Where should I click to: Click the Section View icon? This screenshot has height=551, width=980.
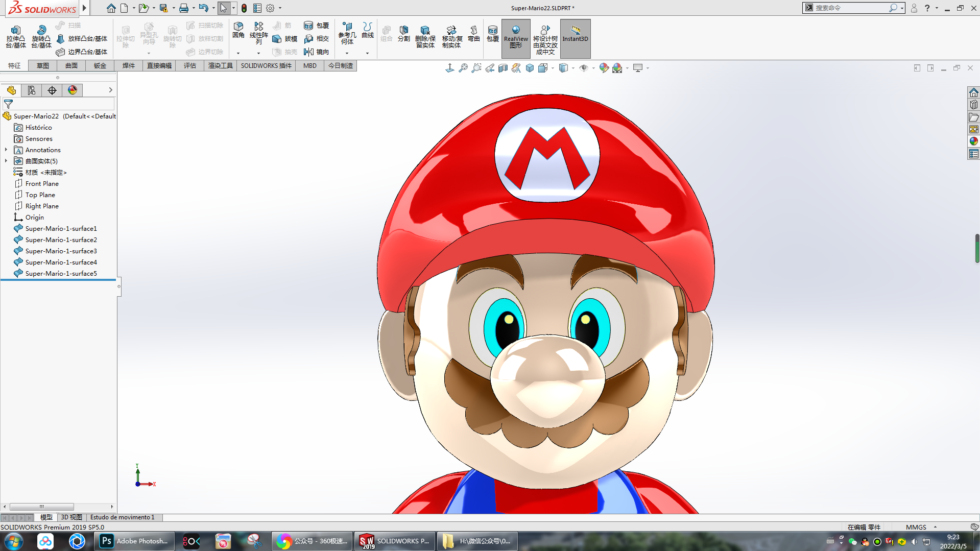pos(503,68)
